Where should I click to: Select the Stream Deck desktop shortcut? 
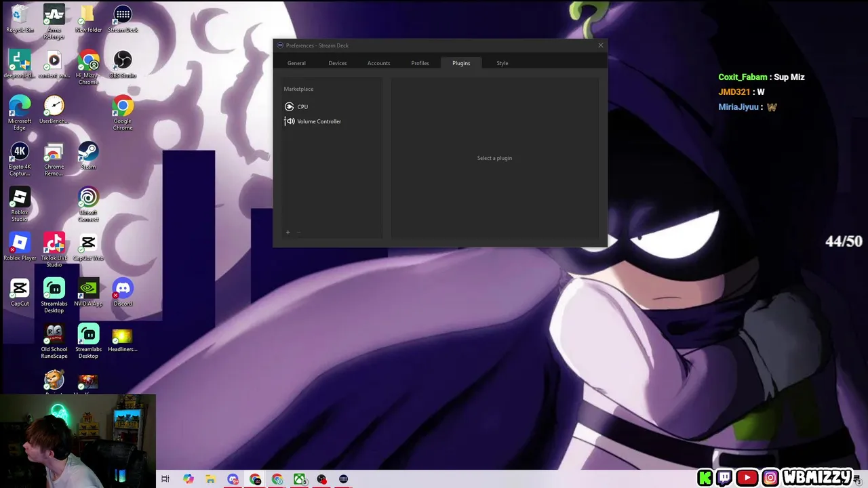point(123,19)
